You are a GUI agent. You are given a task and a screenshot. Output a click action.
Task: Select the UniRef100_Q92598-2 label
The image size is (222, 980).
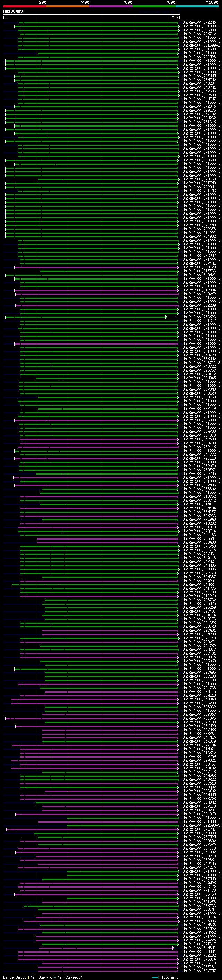(201, 95)
